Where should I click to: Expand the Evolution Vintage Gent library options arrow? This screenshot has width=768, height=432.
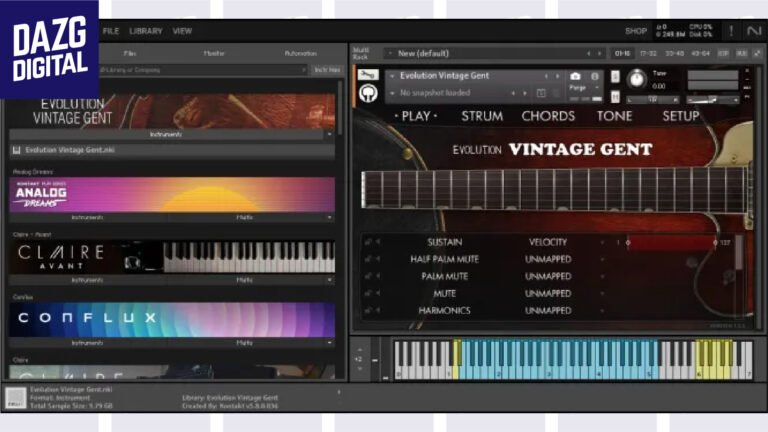(x=329, y=134)
